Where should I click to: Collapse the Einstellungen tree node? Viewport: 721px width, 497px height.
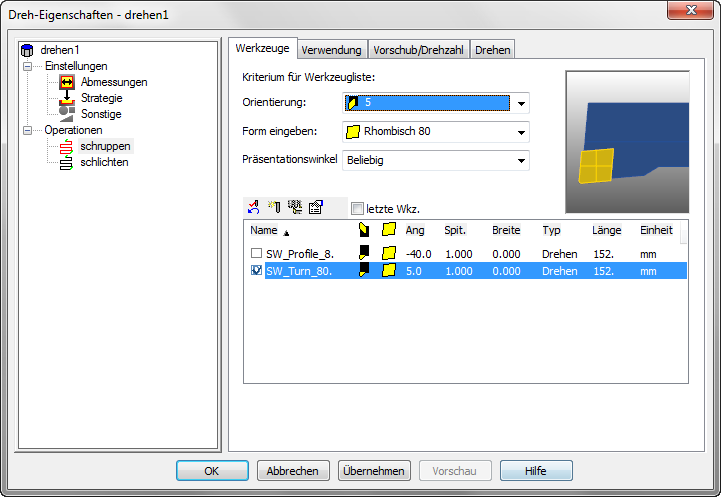pyautogui.click(x=28, y=66)
